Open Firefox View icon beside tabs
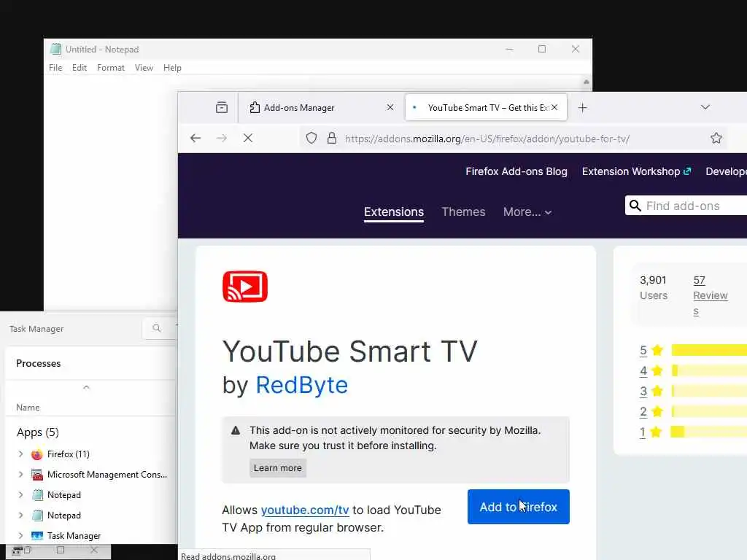This screenshot has width=747, height=560. (x=222, y=108)
